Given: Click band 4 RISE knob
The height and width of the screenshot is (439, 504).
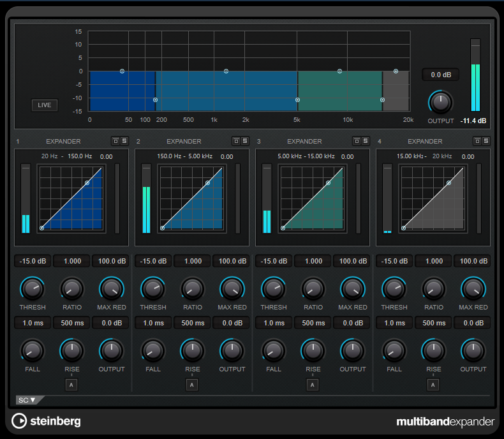Looking at the screenshot, I should tap(434, 350).
